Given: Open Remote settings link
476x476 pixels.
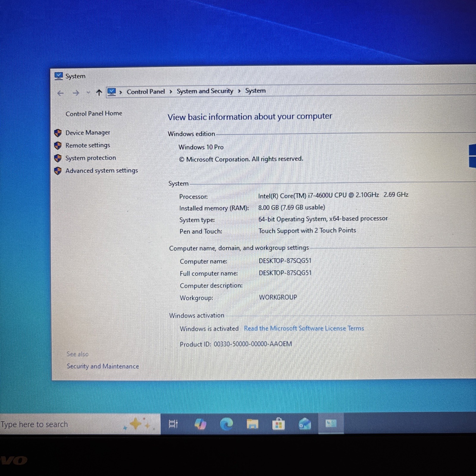Looking at the screenshot, I should [x=88, y=145].
